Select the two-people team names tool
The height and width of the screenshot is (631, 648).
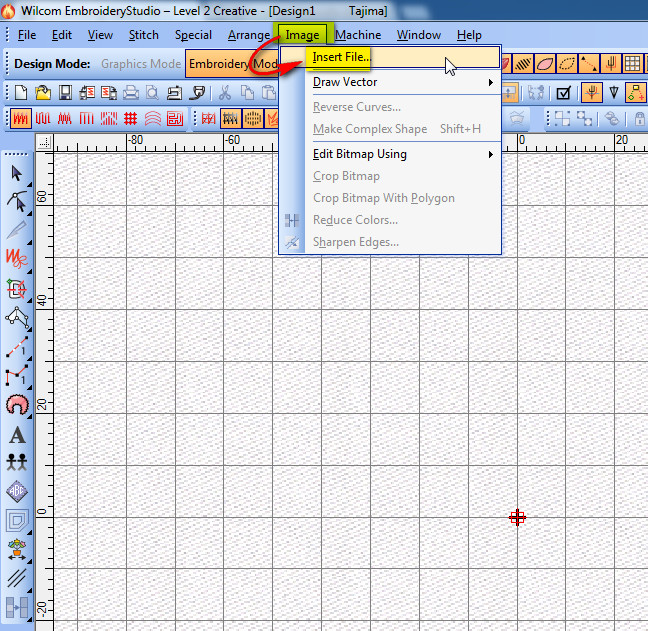[x=17, y=462]
